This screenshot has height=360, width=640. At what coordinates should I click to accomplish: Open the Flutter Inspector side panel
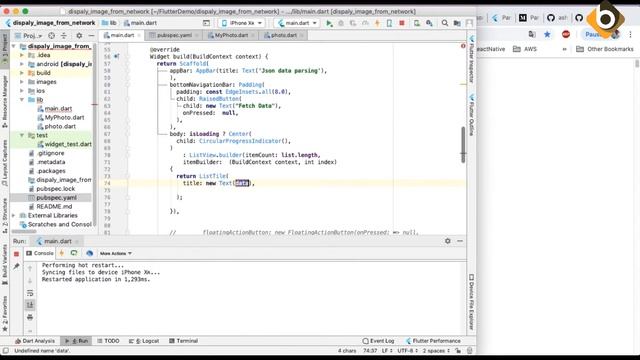pos(471,59)
